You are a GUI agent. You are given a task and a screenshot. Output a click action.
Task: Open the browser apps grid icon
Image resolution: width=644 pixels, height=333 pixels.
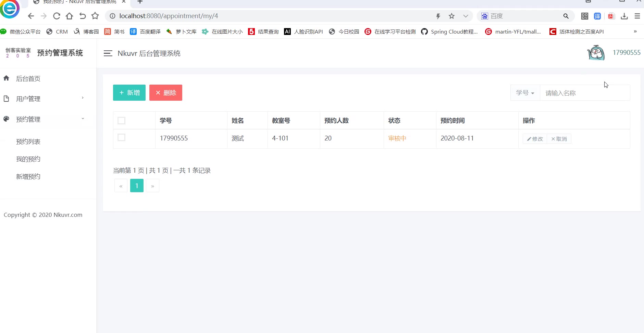tap(585, 16)
